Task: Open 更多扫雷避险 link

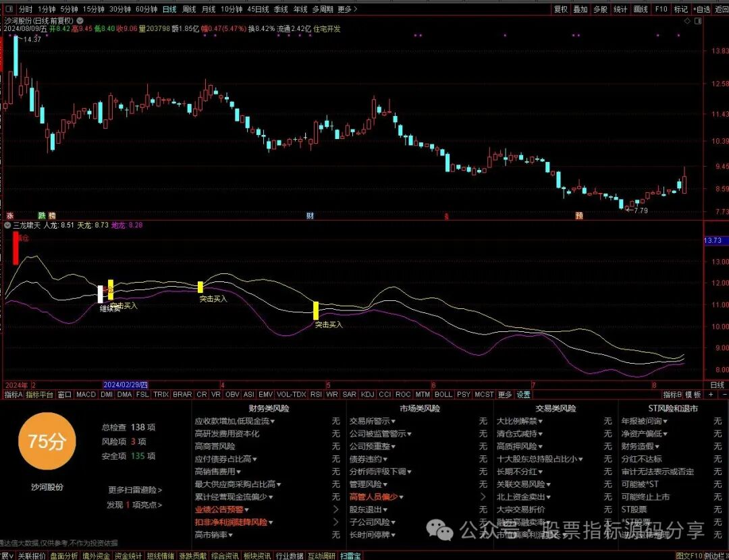Action: [135, 489]
